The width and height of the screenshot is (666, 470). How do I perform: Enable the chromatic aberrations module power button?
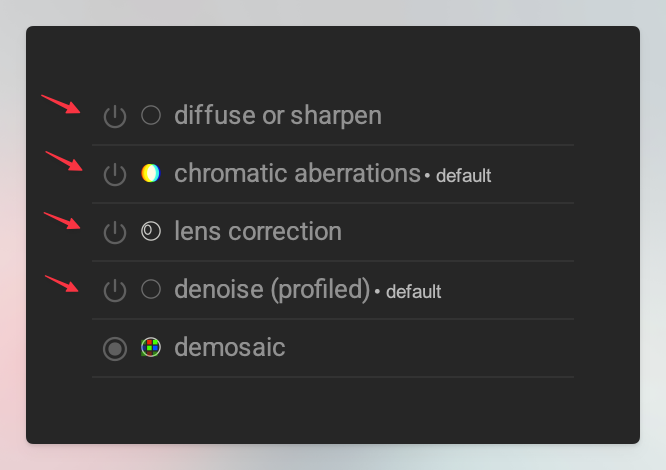coord(116,174)
